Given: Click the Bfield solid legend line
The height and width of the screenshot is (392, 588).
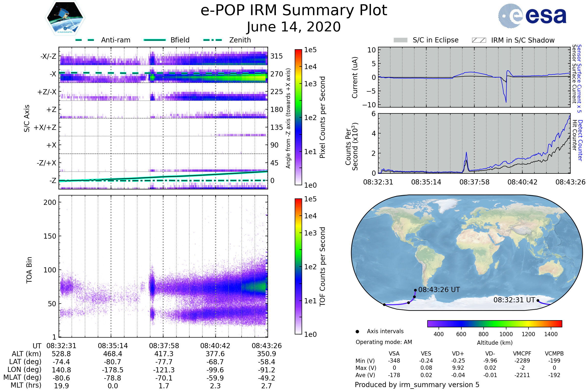Looking at the screenshot, I should click(155, 40).
